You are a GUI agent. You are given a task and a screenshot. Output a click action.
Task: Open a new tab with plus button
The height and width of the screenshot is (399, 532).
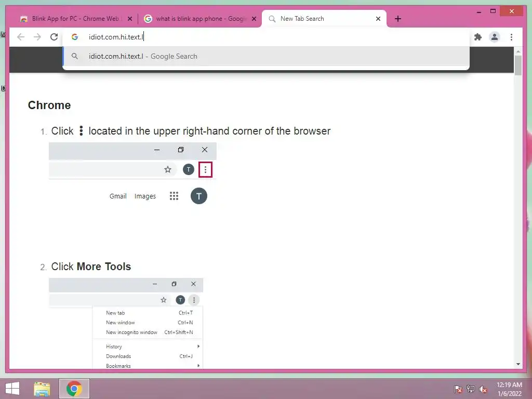pyautogui.click(x=398, y=19)
